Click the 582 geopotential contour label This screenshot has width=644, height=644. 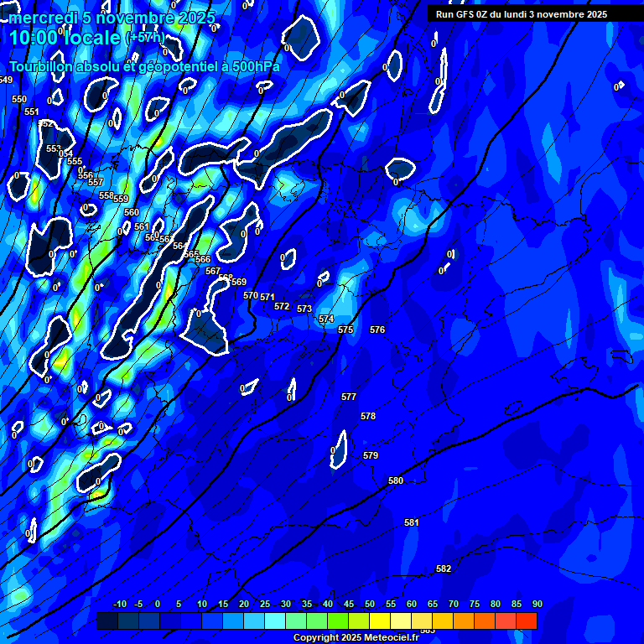444,569
